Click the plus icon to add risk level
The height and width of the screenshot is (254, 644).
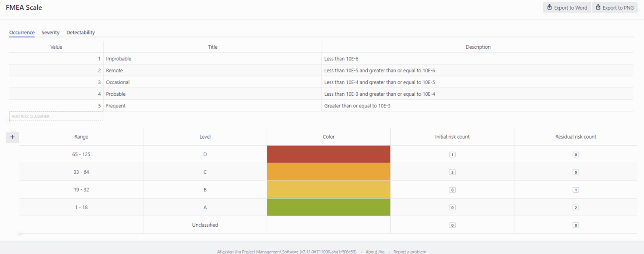12,137
